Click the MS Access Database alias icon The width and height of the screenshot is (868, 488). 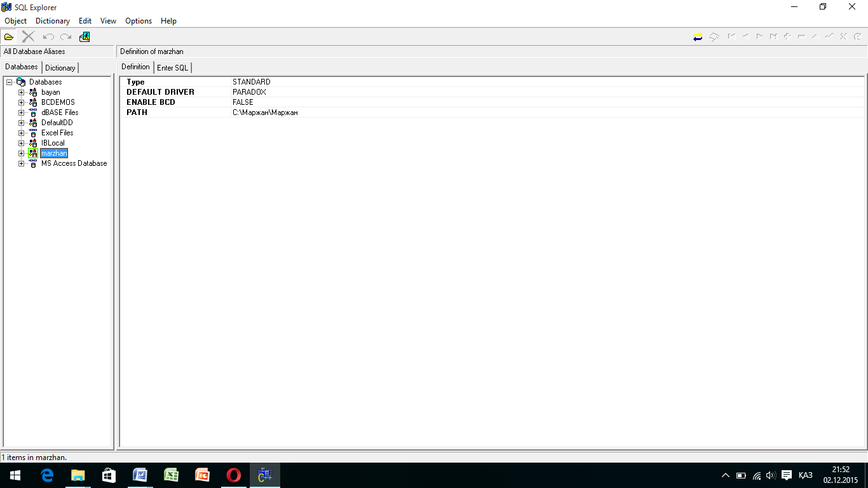coord(33,163)
